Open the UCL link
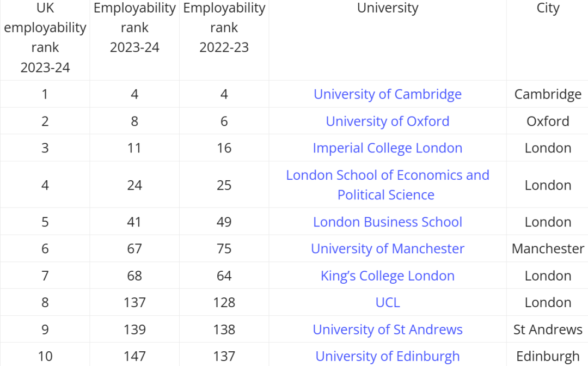The width and height of the screenshot is (588, 366). (x=387, y=303)
